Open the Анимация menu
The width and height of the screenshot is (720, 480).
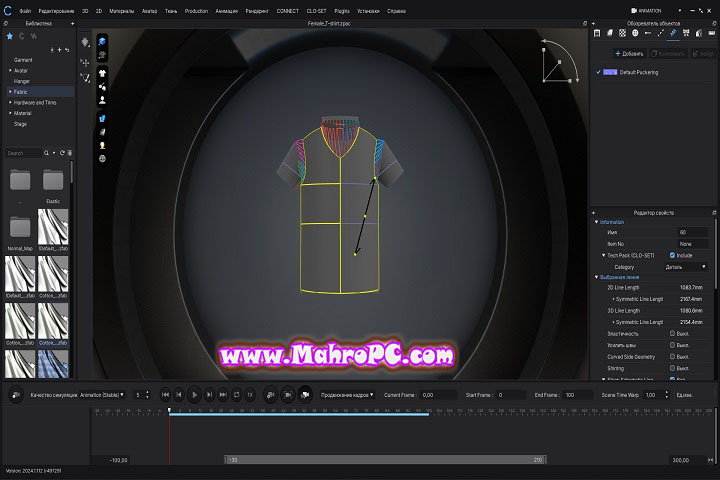coord(227,11)
